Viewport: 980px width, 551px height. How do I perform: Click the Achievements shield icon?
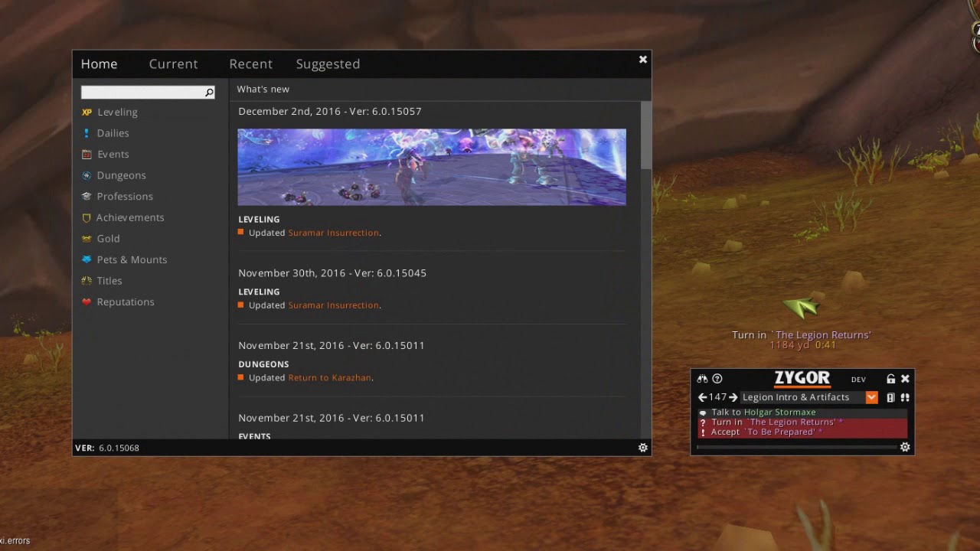point(87,218)
